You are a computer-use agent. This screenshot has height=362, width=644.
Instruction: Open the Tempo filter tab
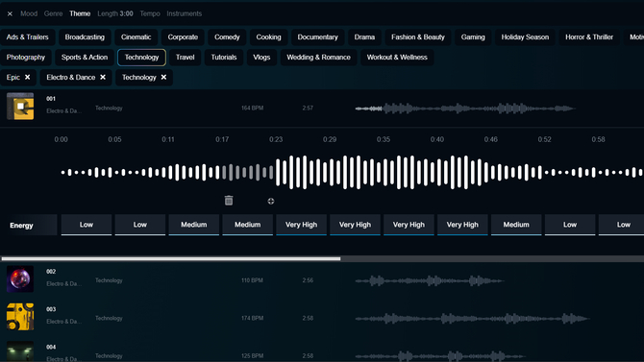pos(150,13)
